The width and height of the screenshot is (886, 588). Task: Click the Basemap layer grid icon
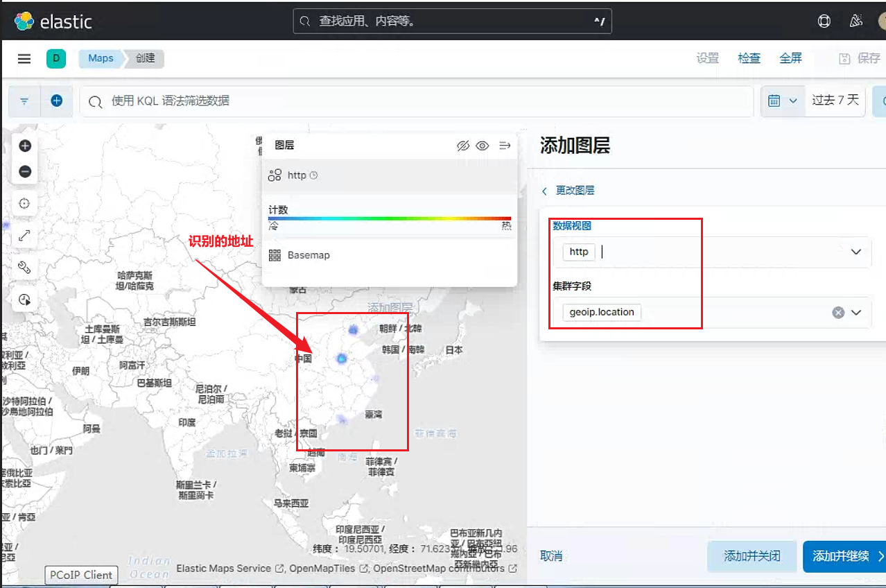click(275, 255)
